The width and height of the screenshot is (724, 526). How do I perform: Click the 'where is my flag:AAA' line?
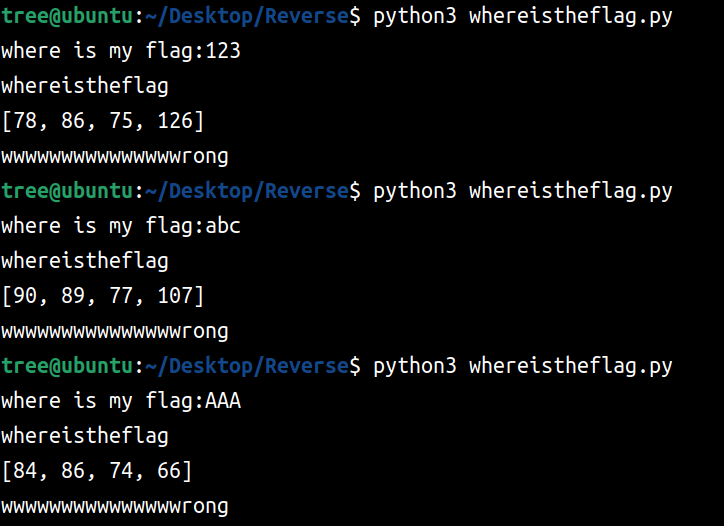coord(121,401)
